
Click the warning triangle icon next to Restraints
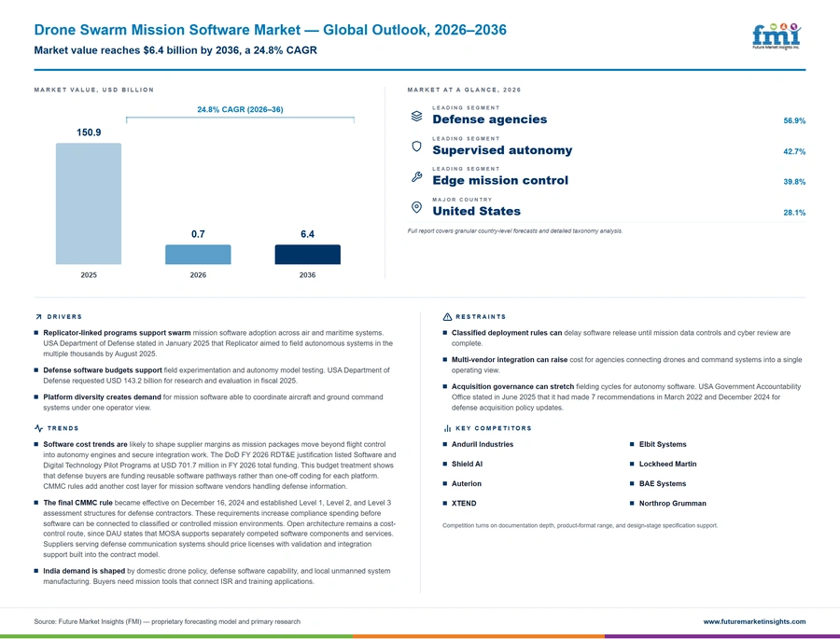pyautogui.click(x=447, y=316)
